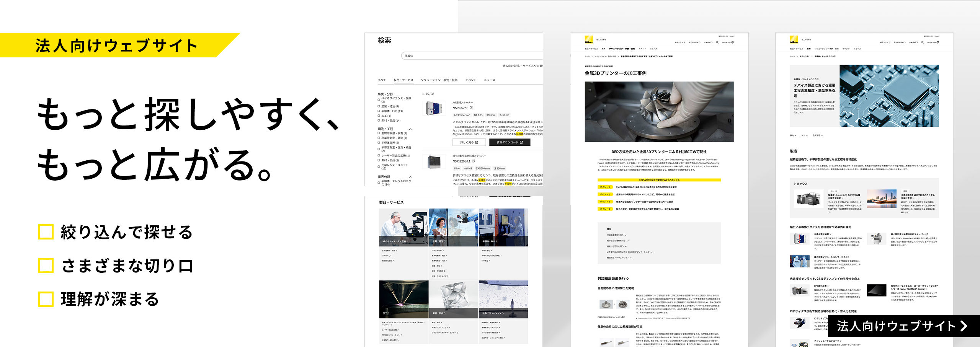This screenshot has width=980, height=347.
Task: Check the 産業・特注 (4) filter
Action: [x=379, y=106]
